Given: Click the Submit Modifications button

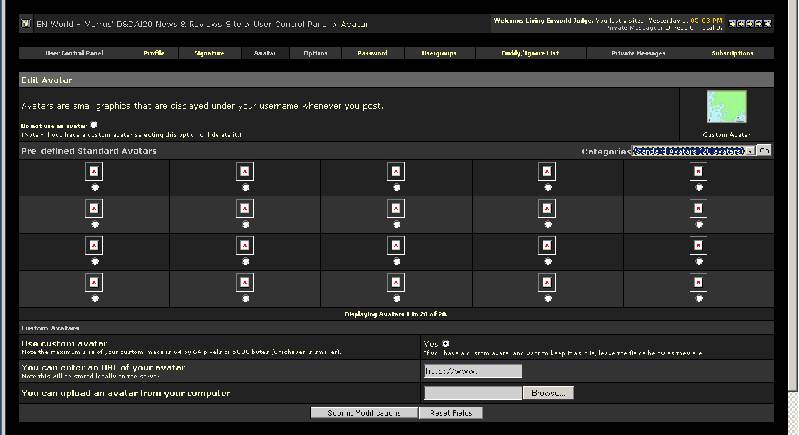Looking at the screenshot, I should coord(364,413).
